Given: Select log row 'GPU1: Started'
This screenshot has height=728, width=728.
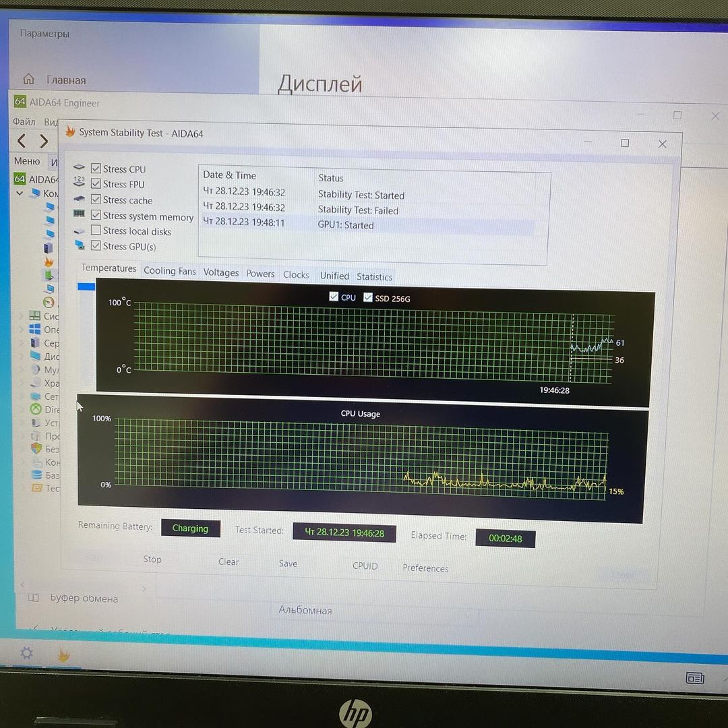Looking at the screenshot, I should click(368, 224).
